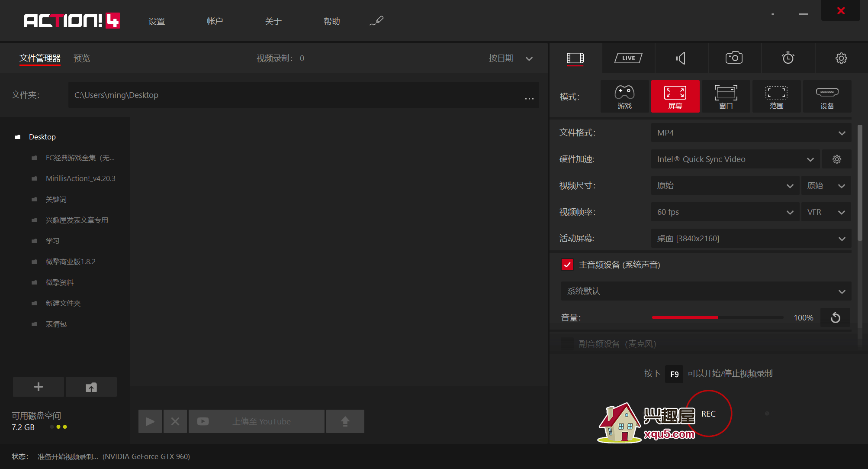Image resolution: width=868 pixels, height=469 pixels.
Task: Open the LIVE streaming tab
Action: tap(628, 58)
